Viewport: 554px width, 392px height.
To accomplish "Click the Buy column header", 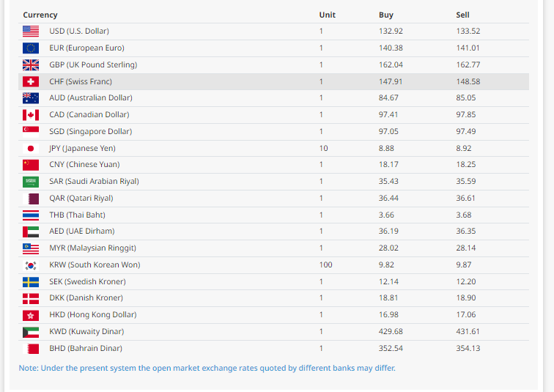I will (x=385, y=15).
